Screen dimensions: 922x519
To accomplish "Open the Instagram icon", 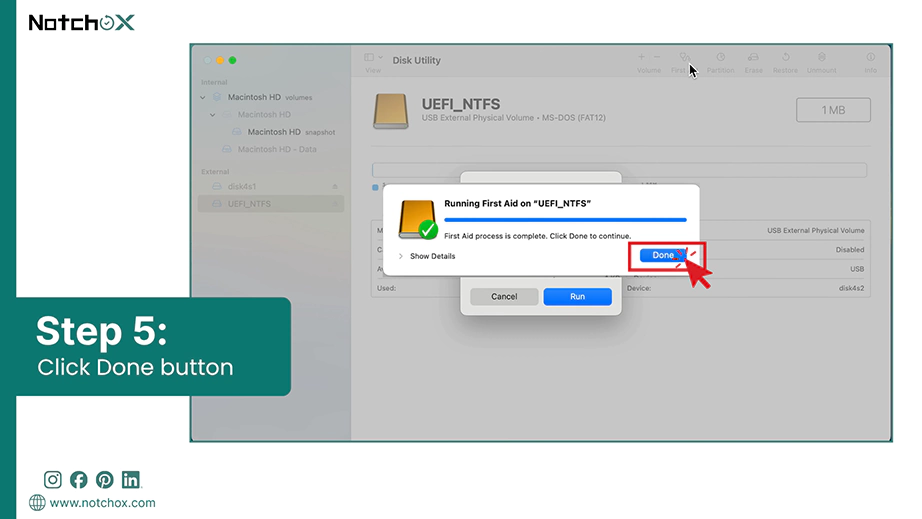I will (52, 480).
